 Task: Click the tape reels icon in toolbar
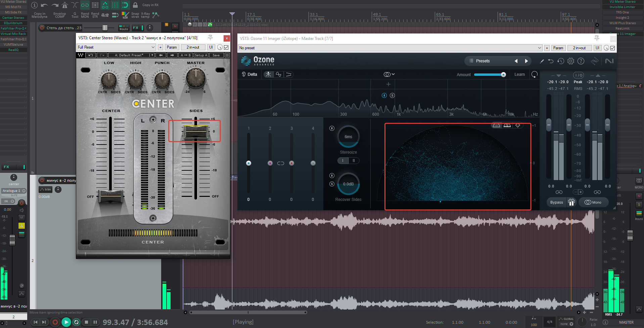105,15
